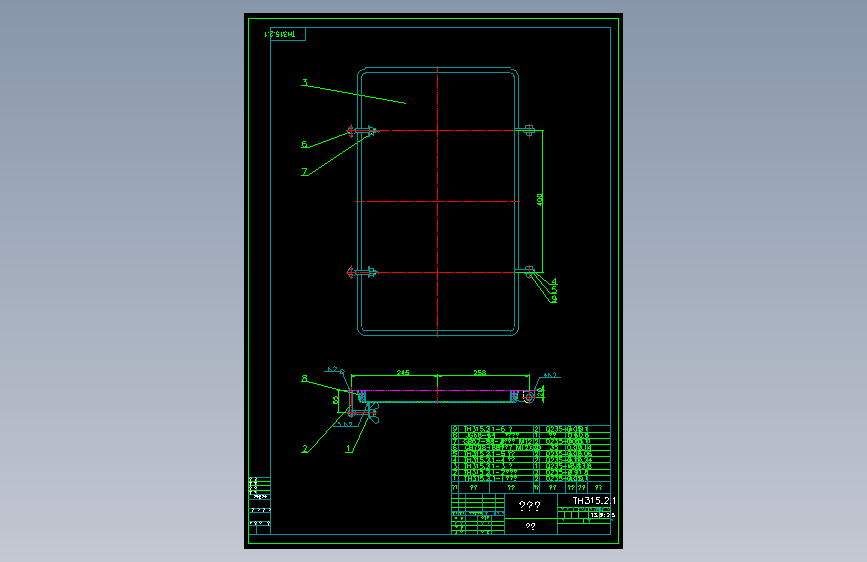Click the 258 dimension in section view
The image size is (867, 562).
pyautogui.click(x=479, y=373)
